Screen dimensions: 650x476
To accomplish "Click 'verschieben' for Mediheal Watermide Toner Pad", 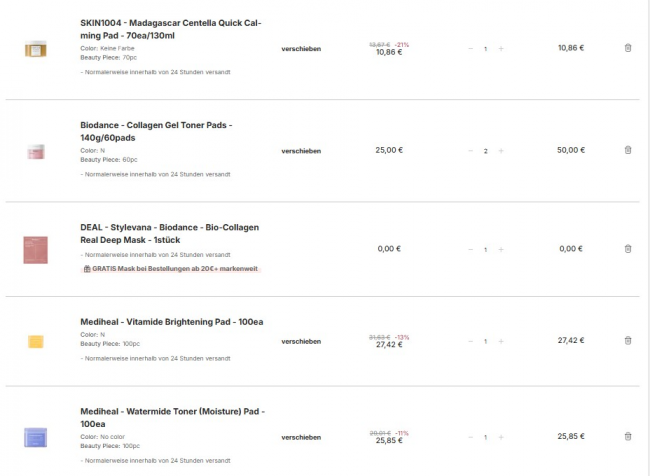I will pyautogui.click(x=301, y=437).
